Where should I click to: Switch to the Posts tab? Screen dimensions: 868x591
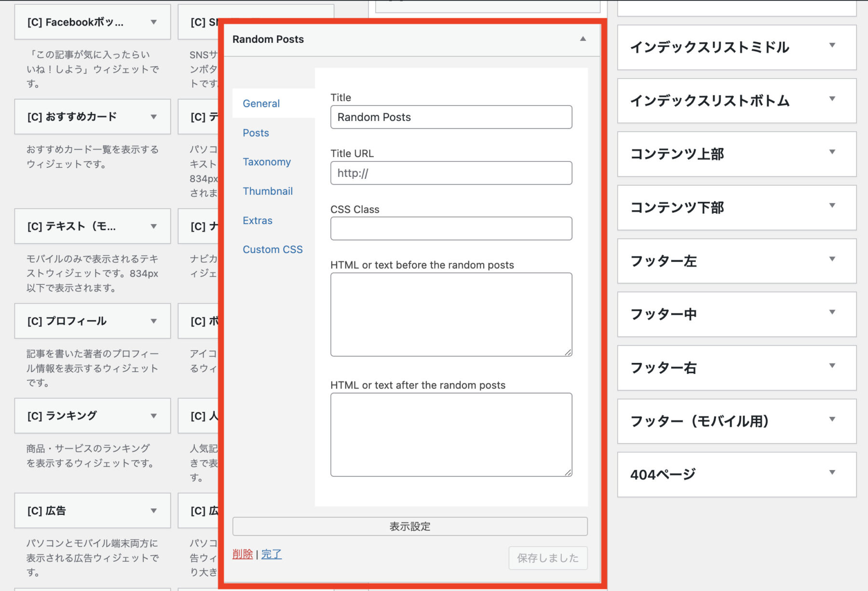pos(256,133)
